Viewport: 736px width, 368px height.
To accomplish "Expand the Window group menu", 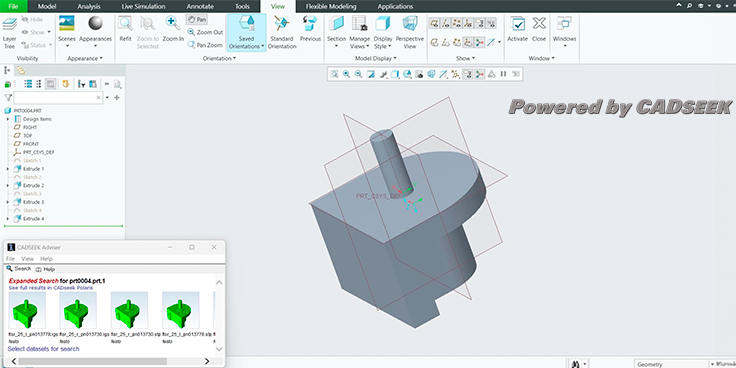I will [542, 58].
